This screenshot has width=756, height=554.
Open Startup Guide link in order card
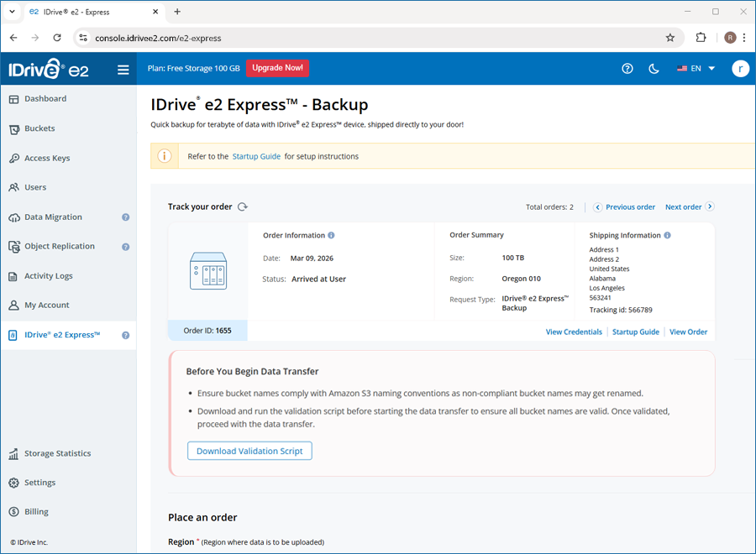pyautogui.click(x=636, y=332)
